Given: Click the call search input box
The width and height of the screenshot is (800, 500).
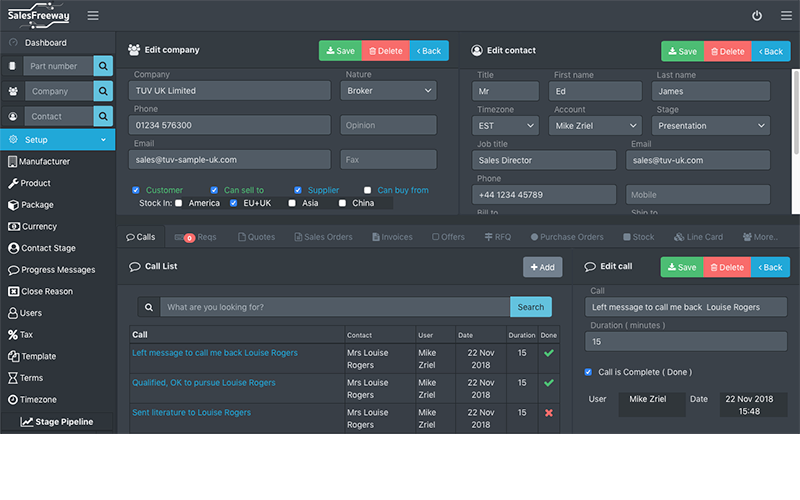Looking at the screenshot, I should click(335, 307).
